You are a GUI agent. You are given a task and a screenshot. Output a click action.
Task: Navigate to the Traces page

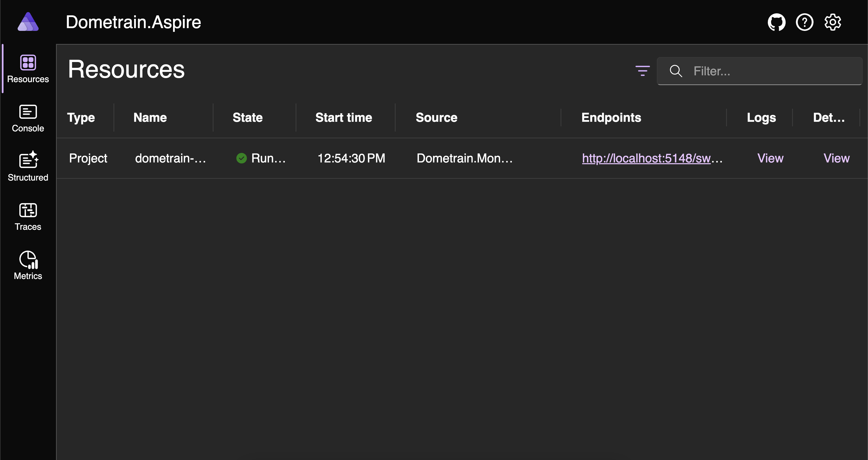click(x=28, y=216)
